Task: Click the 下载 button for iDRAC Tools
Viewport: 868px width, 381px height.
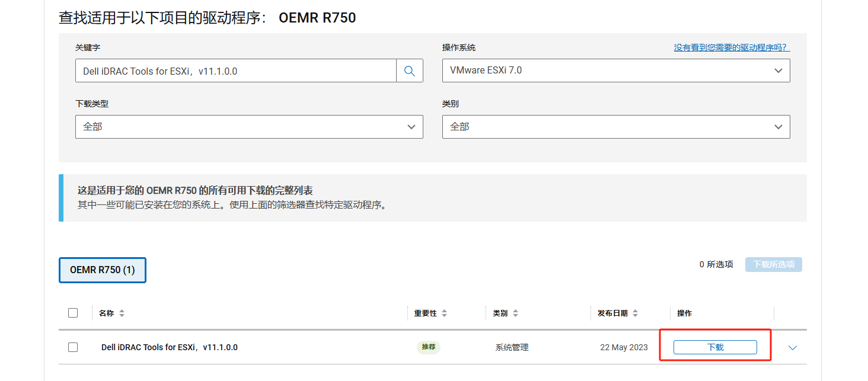Action: pos(715,347)
